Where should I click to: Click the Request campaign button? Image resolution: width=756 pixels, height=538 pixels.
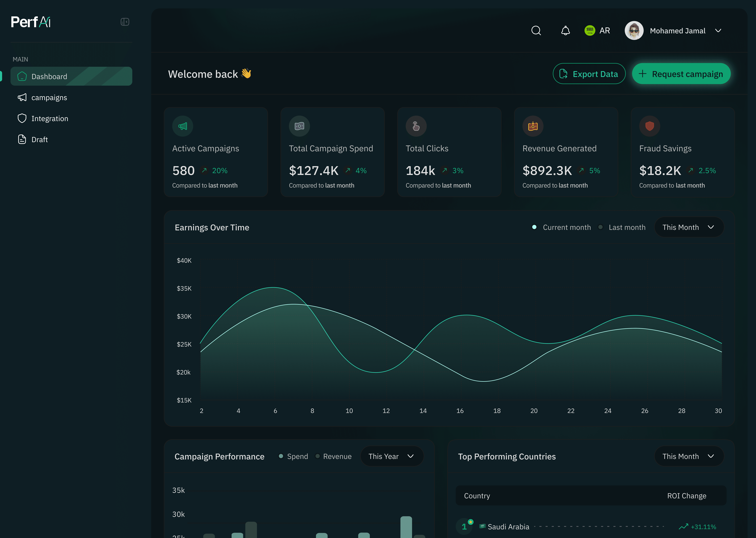coord(681,74)
